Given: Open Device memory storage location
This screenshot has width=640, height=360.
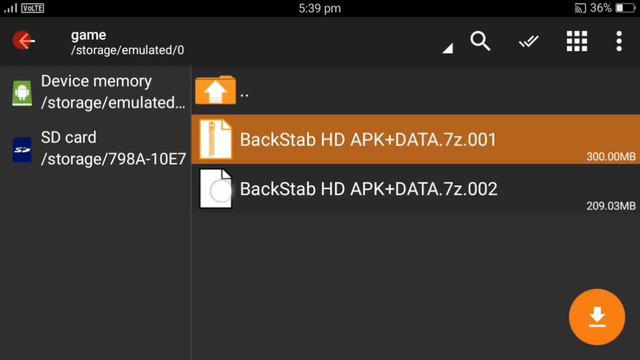Looking at the screenshot, I should point(96,92).
